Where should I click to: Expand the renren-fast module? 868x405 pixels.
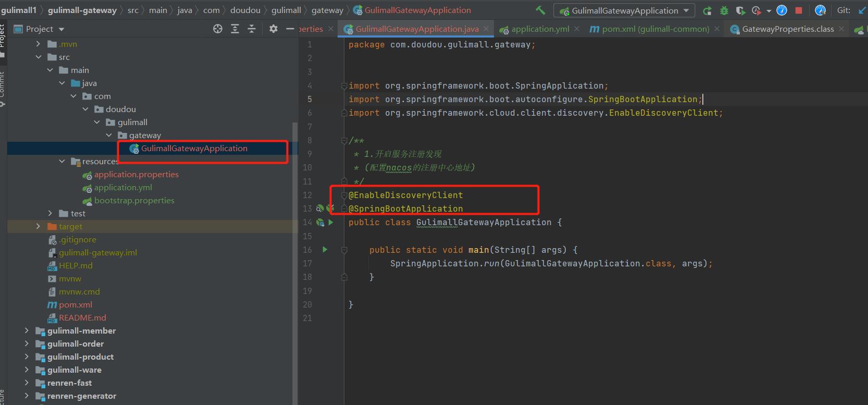pyautogui.click(x=27, y=383)
